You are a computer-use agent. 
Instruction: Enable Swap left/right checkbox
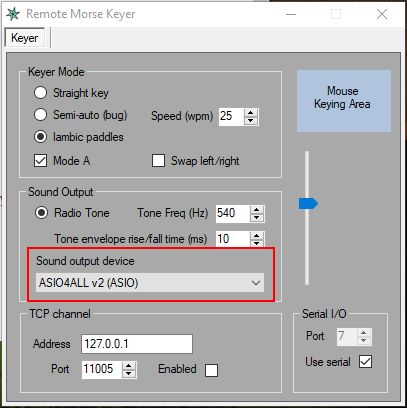(158, 160)
